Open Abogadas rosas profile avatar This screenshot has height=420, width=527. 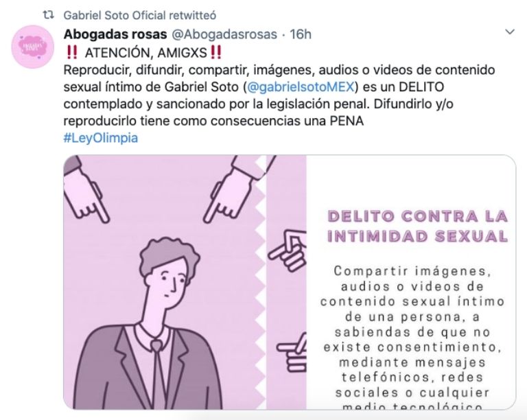click(33, 47)
